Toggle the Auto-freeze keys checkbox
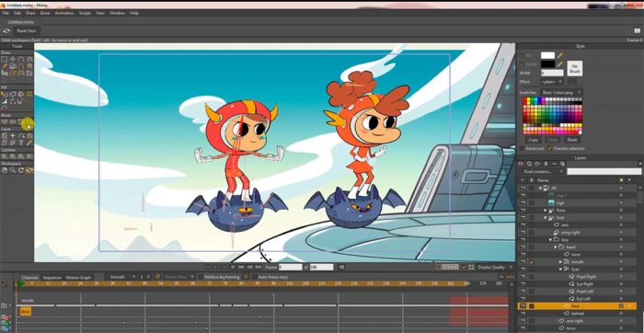644x333 pixels. pyautogui.click(x=254, y=277)
